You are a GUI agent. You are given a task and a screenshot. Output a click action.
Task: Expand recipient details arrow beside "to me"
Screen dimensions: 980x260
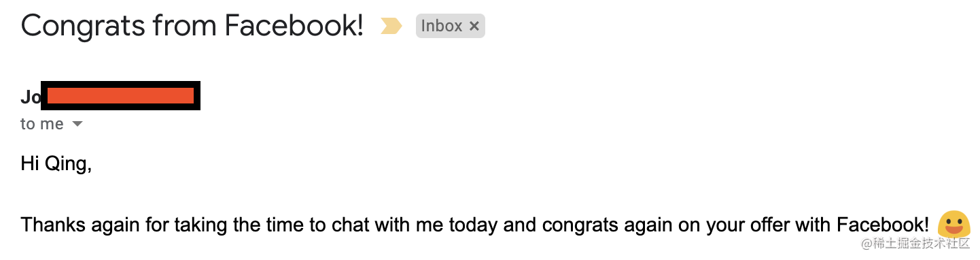[77, 124]
